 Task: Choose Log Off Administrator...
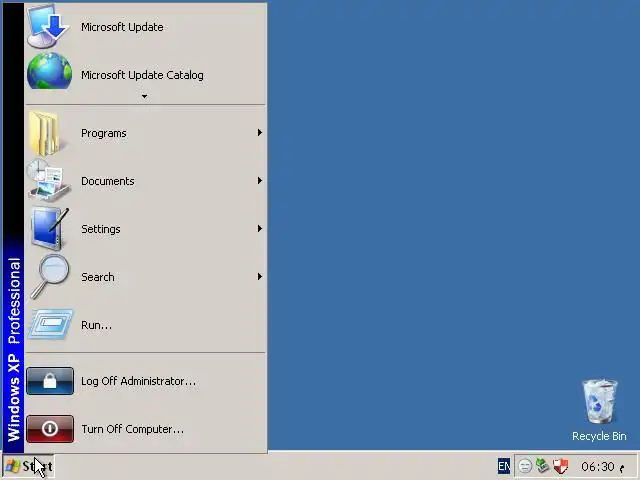pyautogui.click(x=146, y=381)
